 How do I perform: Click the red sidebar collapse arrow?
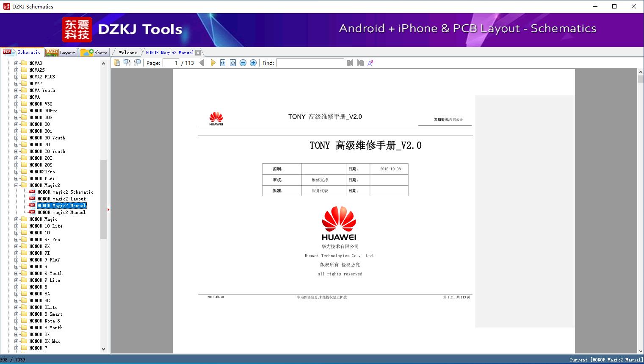pyautogui.click(x=108, y=210)
